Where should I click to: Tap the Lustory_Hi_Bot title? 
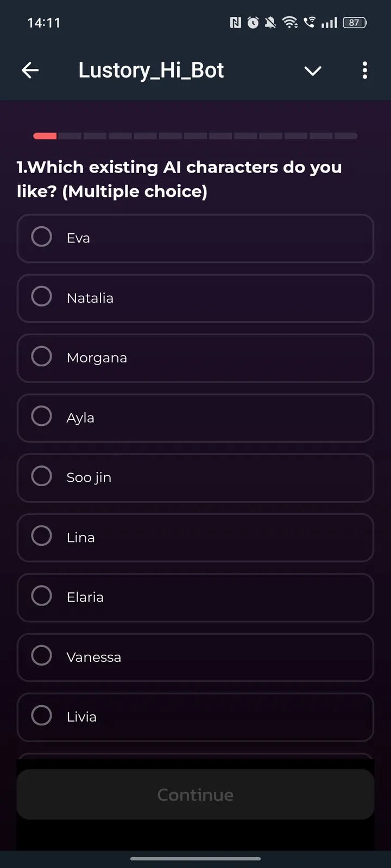click(x=151, y=70)
